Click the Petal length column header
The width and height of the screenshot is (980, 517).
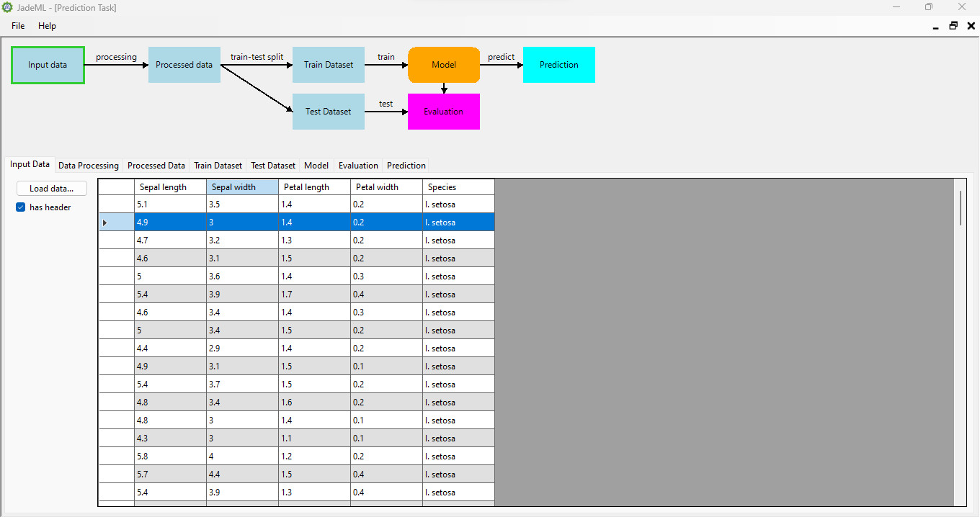coord(314,187)
